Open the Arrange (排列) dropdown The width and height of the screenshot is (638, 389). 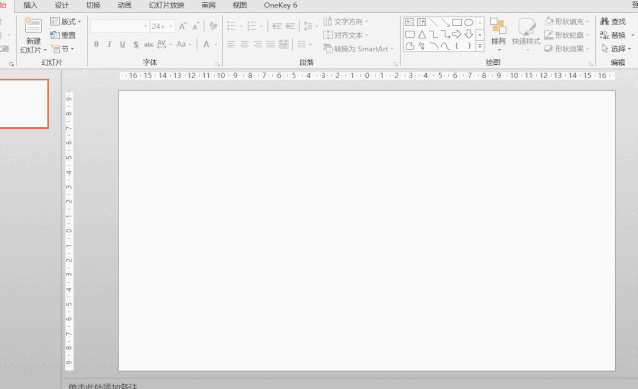(x=498, y=35)
